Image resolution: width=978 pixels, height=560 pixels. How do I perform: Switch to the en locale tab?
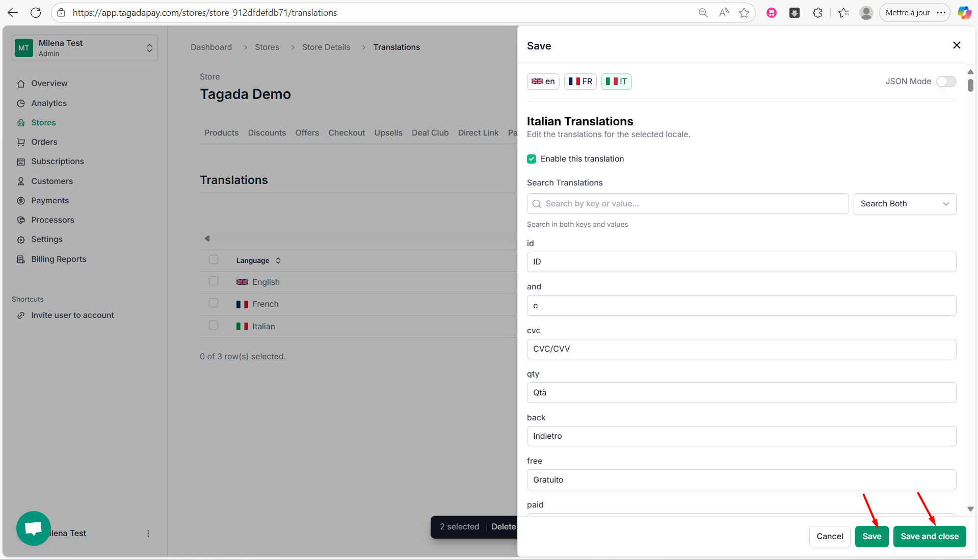[x=543, y=82]
